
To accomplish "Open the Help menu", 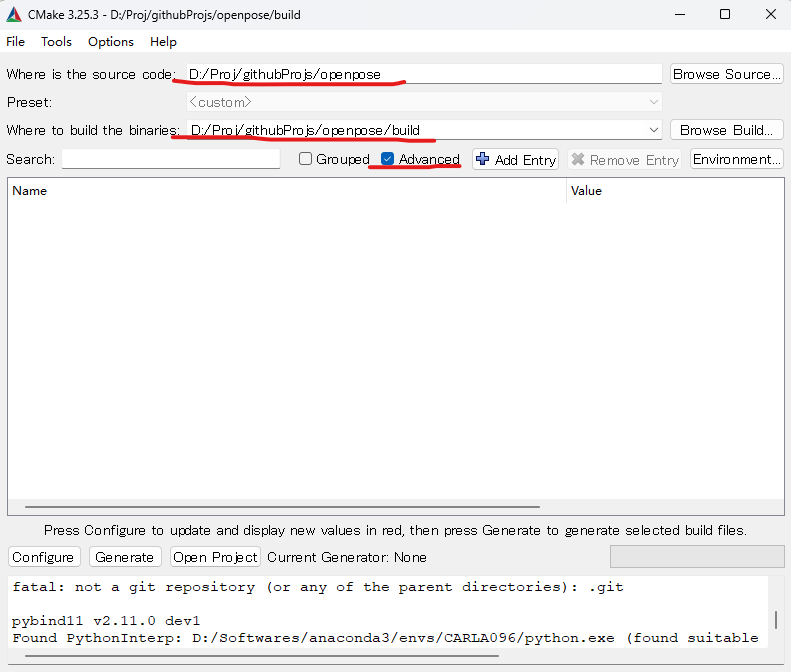I will 163,42.
